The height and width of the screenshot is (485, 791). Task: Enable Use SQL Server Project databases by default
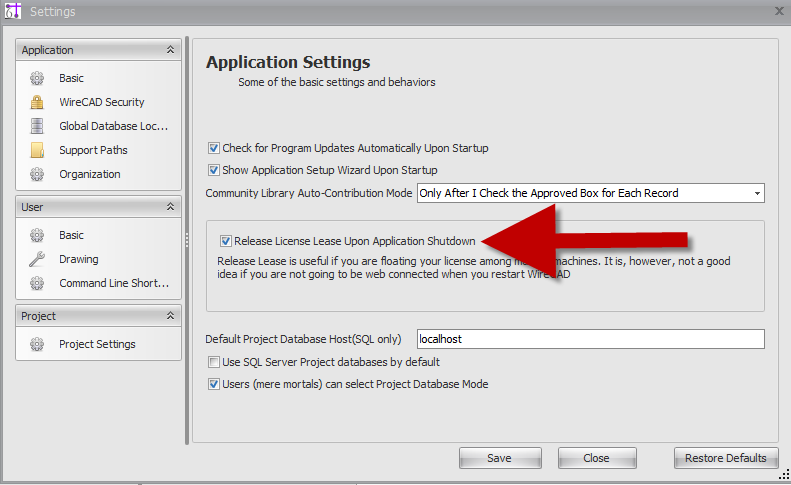coord(214,362)
